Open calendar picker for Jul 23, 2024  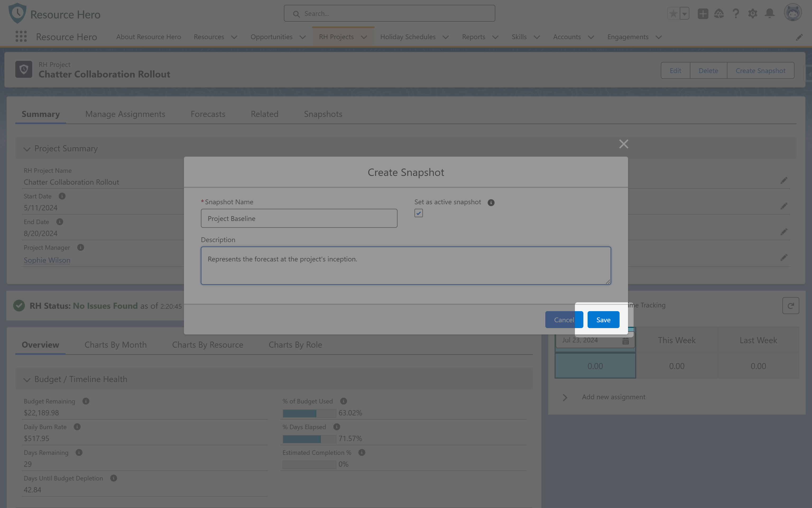point(625,341)
